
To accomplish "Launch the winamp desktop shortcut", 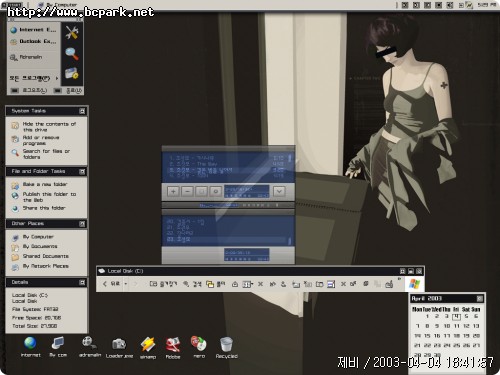I will (148, 348).
